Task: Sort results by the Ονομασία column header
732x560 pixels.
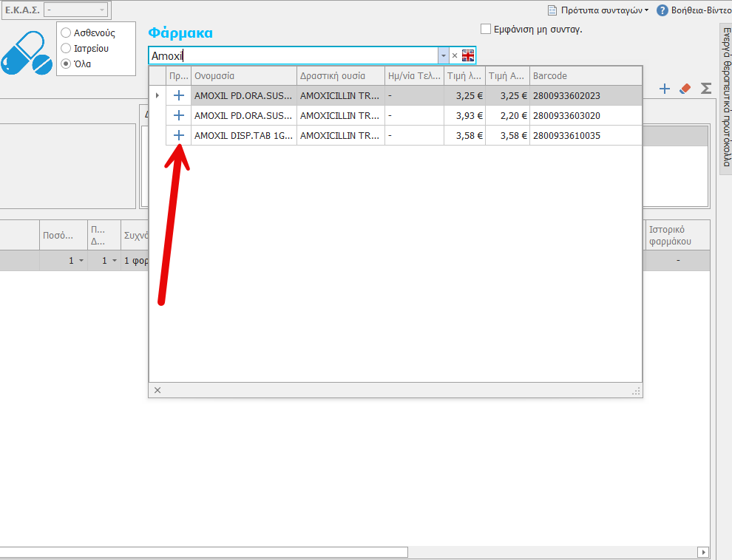Action: [243, 76]
